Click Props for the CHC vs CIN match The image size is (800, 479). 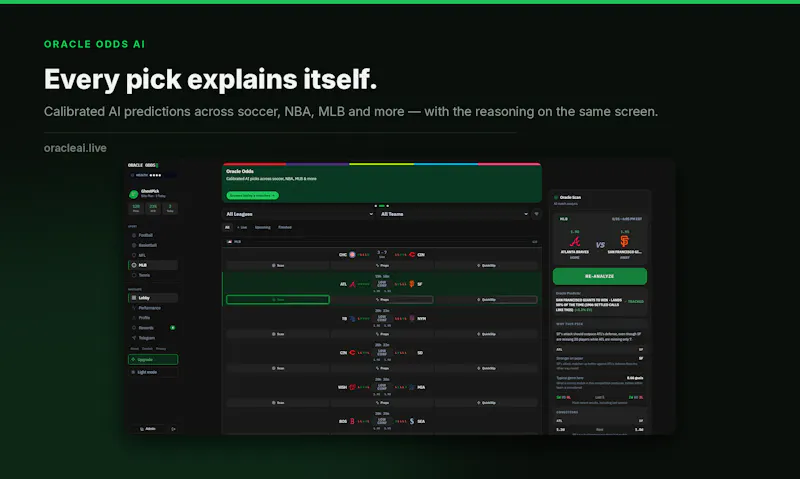pyautogui.click(x=382, y=266)
